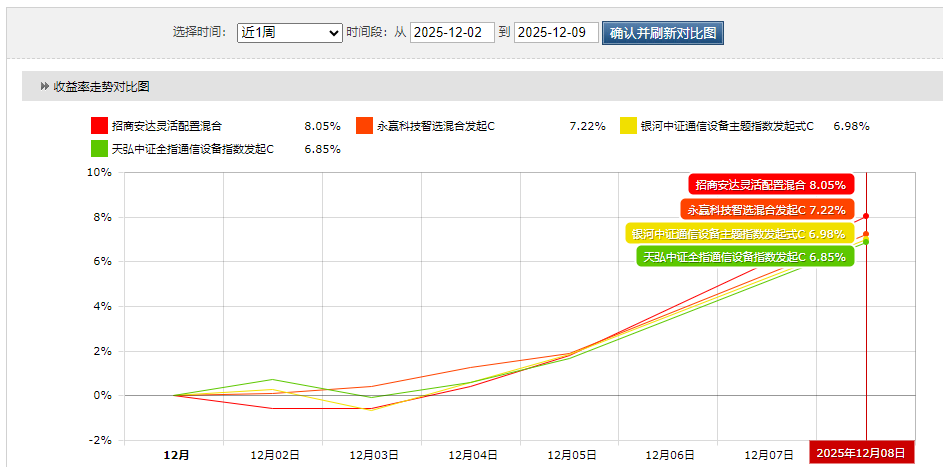Click the 0% y-axis label

103,395
